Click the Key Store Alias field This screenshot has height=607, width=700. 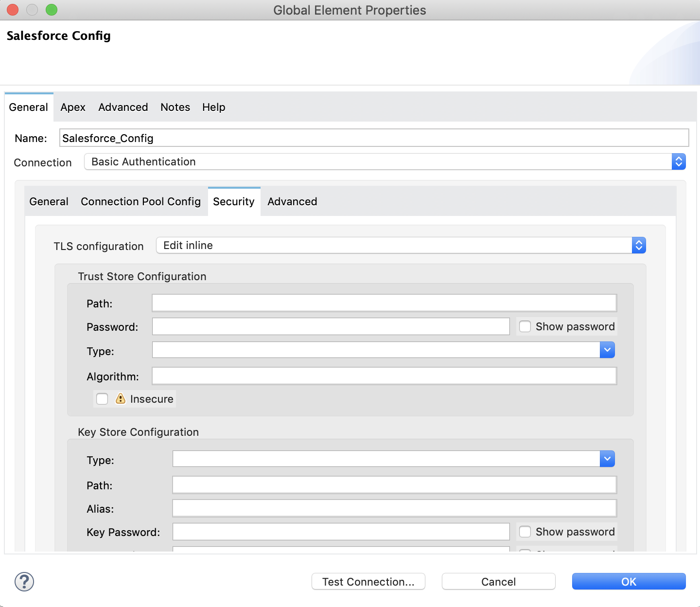click(394, 508)
